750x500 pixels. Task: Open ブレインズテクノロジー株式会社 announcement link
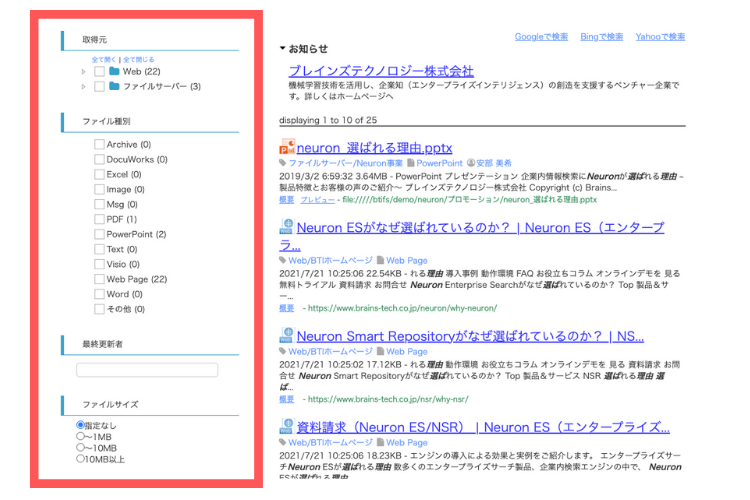point(381,71)
